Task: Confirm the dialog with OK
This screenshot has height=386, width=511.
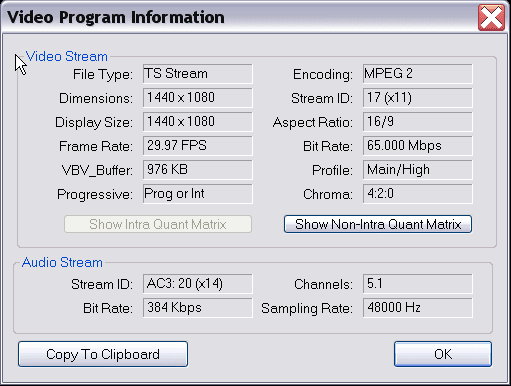Action: 443,354
